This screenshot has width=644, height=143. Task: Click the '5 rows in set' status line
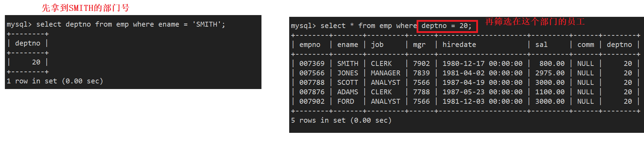point(341,121)
